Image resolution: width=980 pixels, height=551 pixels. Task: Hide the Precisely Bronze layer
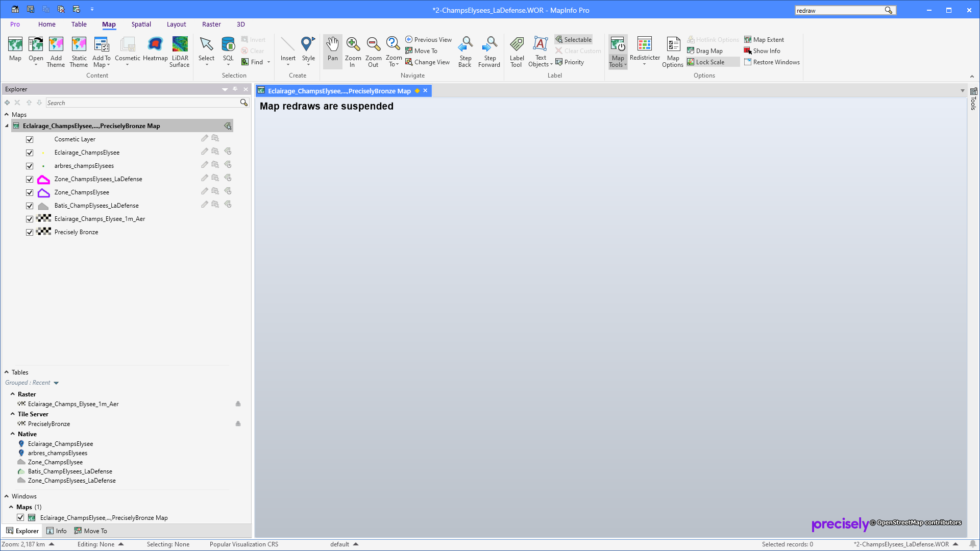click(x=30, y=232)
